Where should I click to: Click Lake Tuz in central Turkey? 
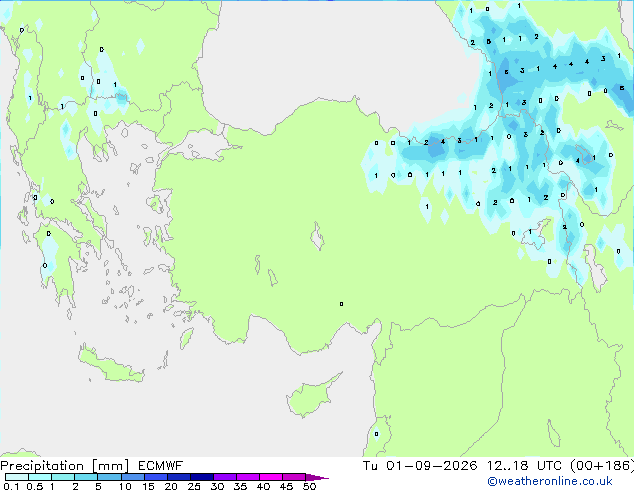[x=317, y=237]
